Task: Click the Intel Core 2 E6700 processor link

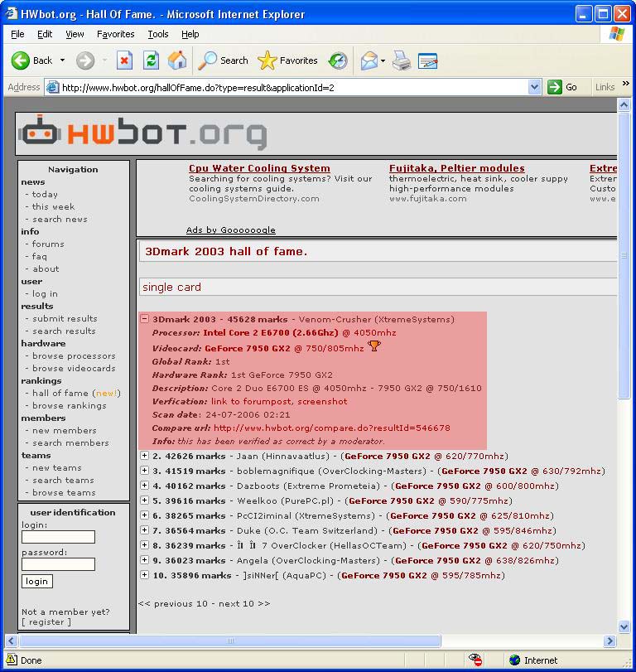Action: click(x=271, y=332)
